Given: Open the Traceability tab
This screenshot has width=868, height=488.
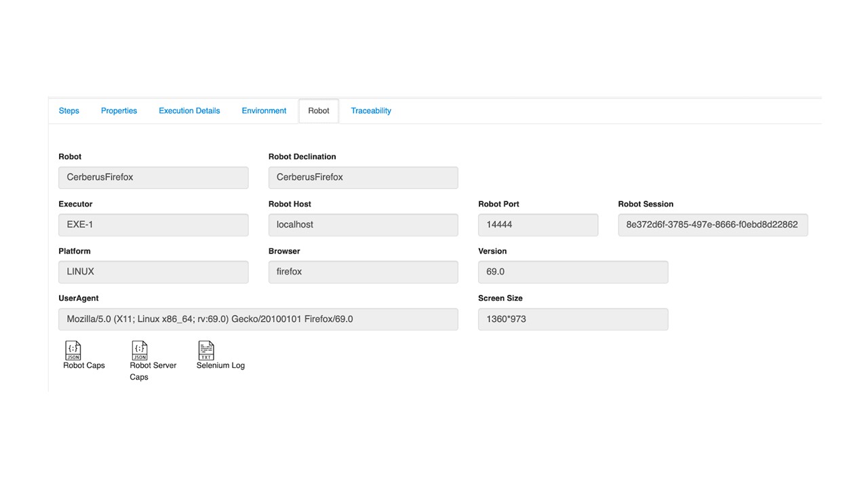Looking at the screenshot, I should [371, 111].
